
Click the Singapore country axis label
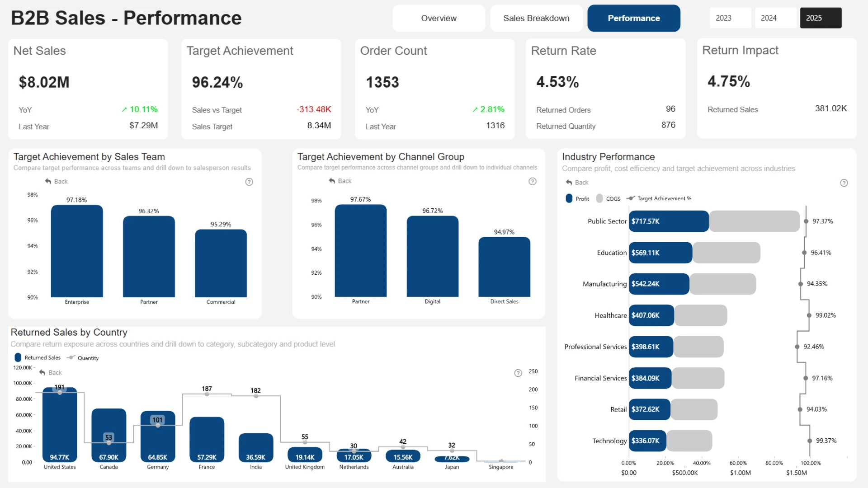click(501, 467)
